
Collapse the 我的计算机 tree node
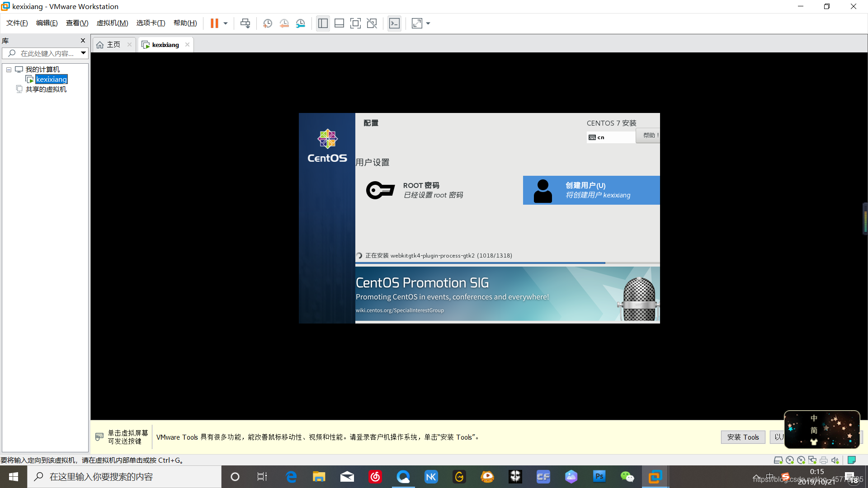click(x=9, y=70)
